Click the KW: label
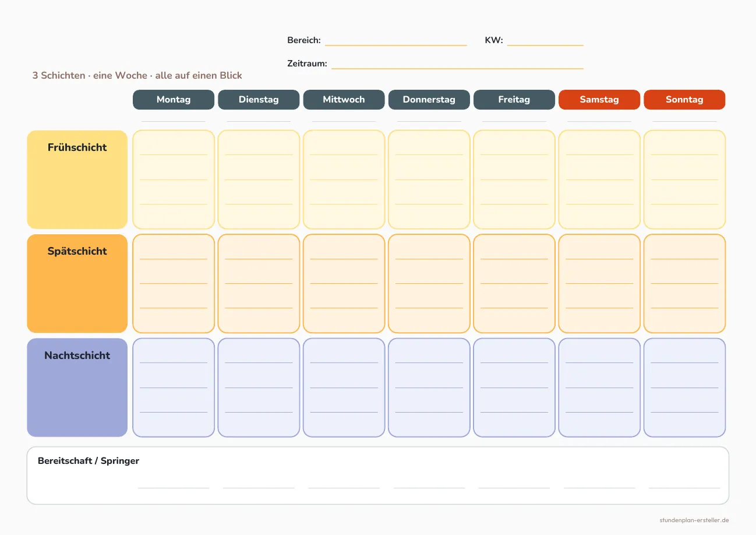 [494, 40]
